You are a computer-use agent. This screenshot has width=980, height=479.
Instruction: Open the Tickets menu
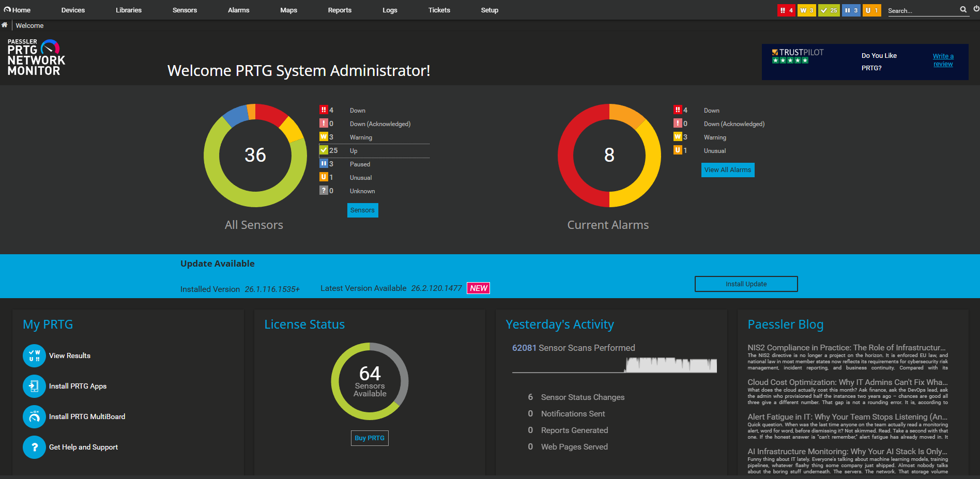tap(439, 10)
